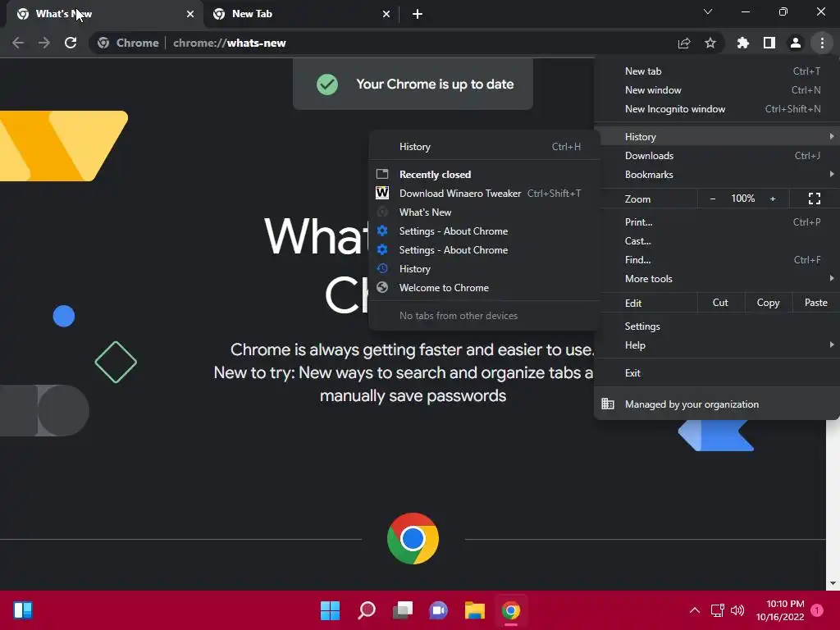Choose New window from the menu
Image resolution: width=840 pixels, height=630 pixels.
pos(717,90)
